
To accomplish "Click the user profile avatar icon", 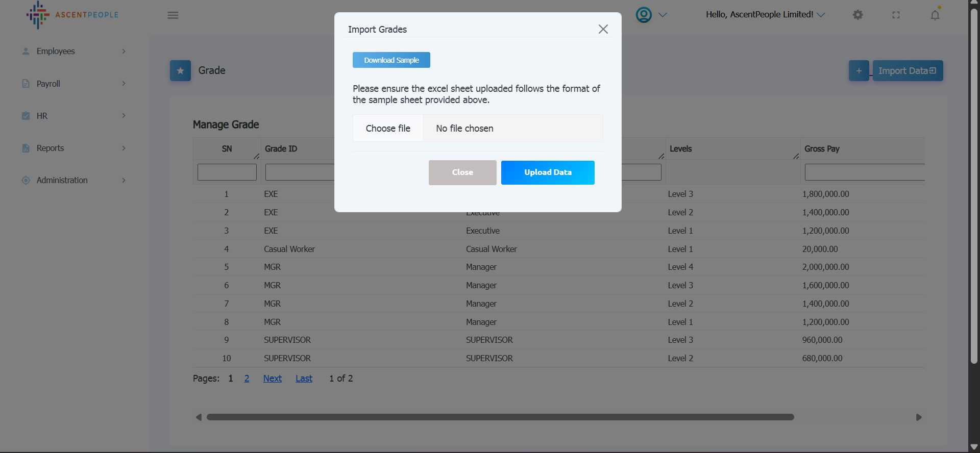I will coord(644,15).
